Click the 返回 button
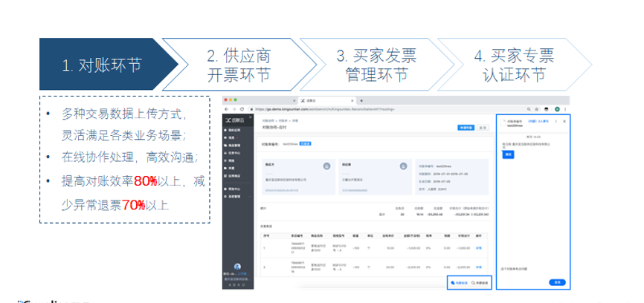This screenshot has height=303, width=644. pyautogui.click(x=483, y=128)
